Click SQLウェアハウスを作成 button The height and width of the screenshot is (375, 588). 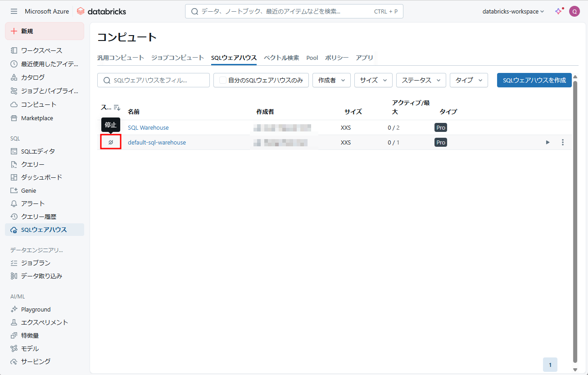tap(534, 80)
